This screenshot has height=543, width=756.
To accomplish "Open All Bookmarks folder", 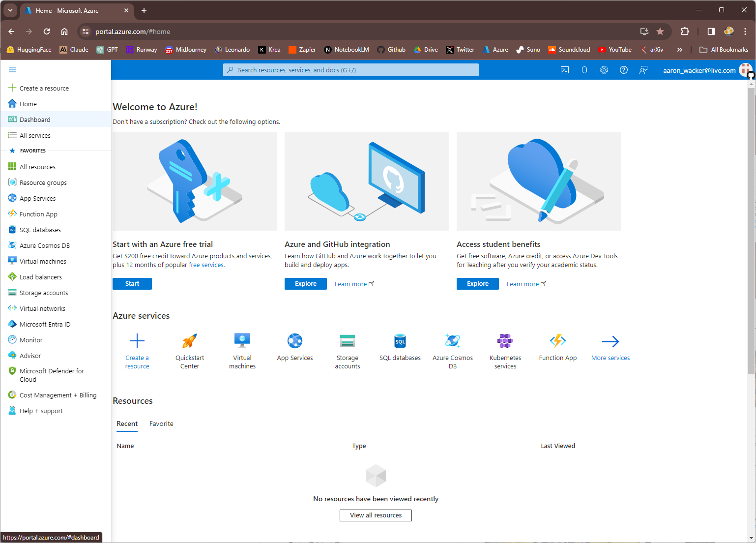I will coord(724,50).
